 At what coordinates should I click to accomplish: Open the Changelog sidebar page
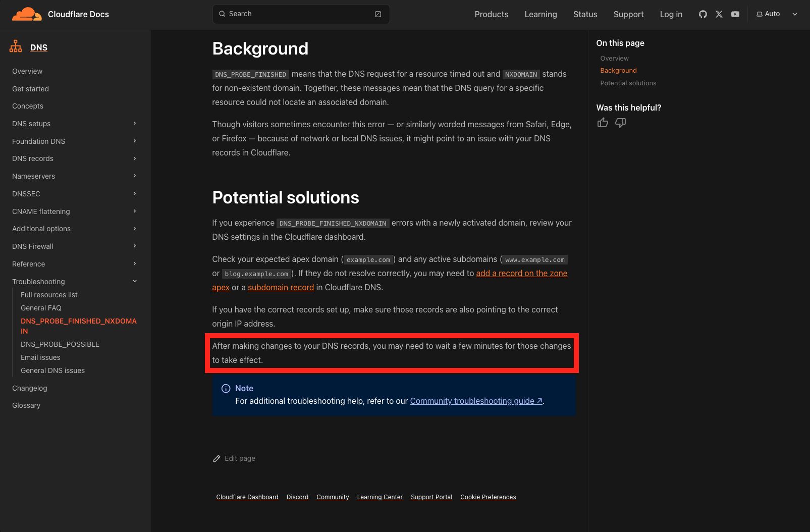[29, 388]
